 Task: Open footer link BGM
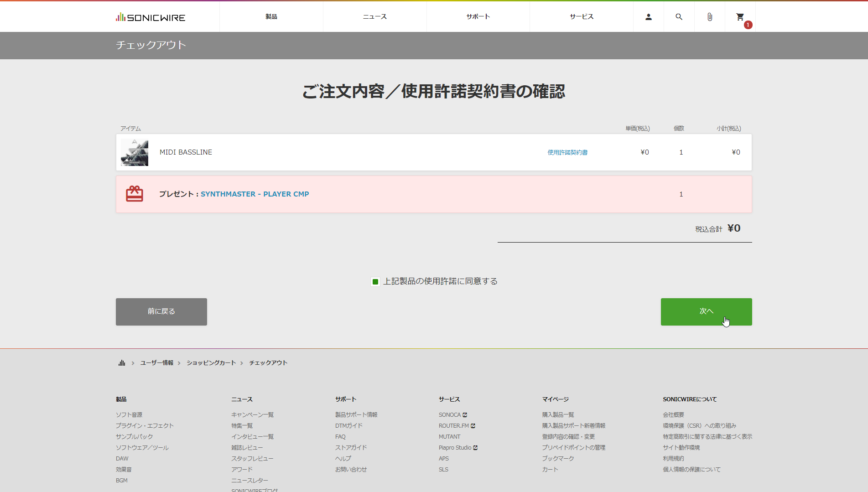click(122, 481)
